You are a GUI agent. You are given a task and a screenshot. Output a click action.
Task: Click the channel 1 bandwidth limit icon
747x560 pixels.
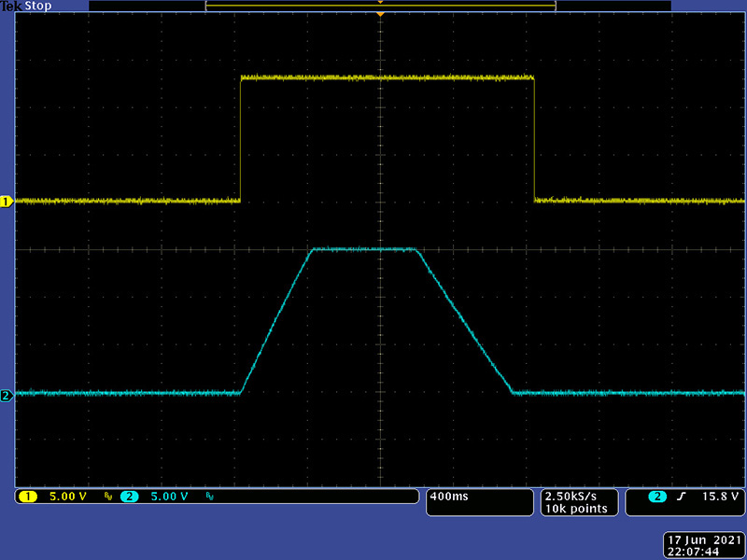(108, 497)
